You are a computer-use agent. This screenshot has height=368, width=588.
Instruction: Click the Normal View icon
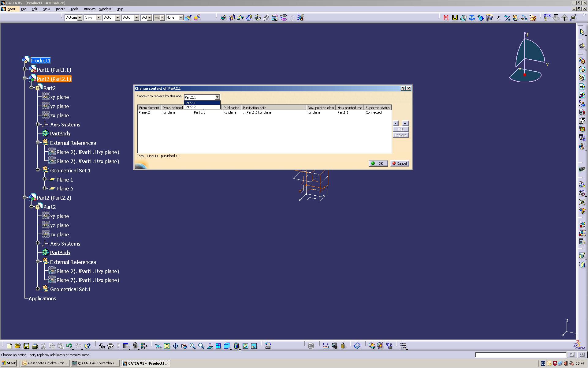tap(210, 346)
